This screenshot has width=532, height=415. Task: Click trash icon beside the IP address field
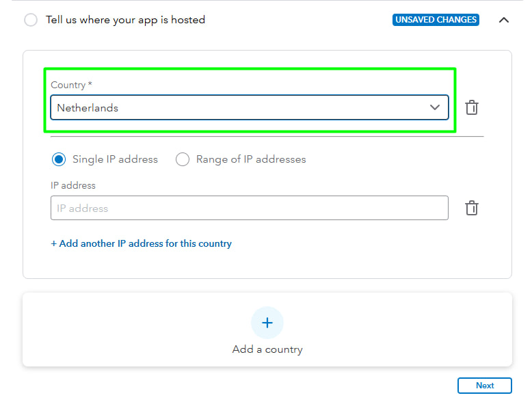point(472,208)
